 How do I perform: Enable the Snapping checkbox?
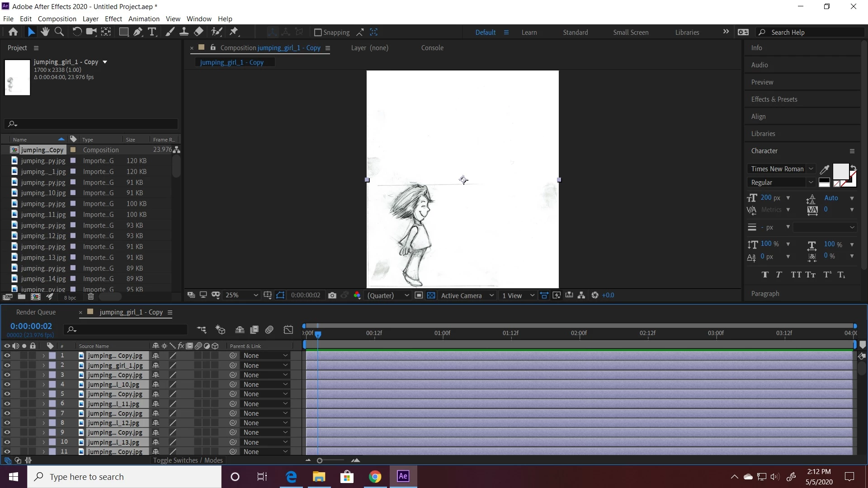[x=318, y=33]
